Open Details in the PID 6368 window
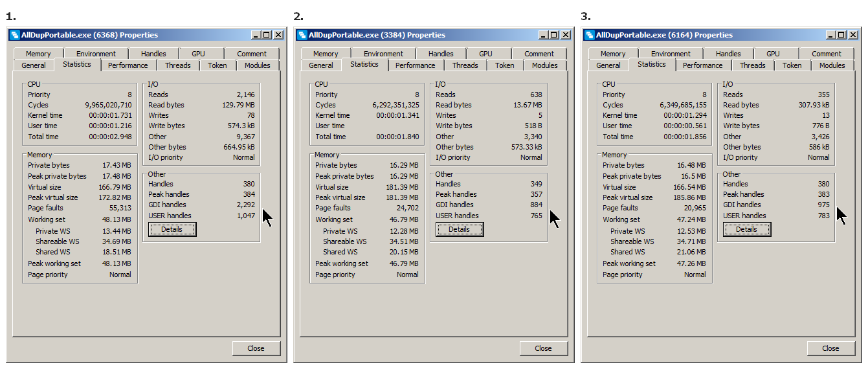 tap(172, 229)
